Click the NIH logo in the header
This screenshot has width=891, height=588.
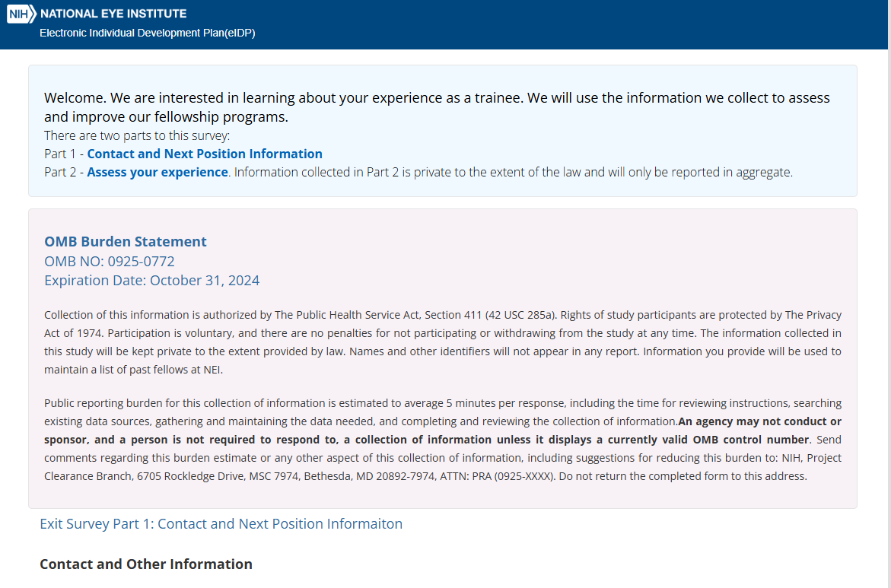click(21, 14)
